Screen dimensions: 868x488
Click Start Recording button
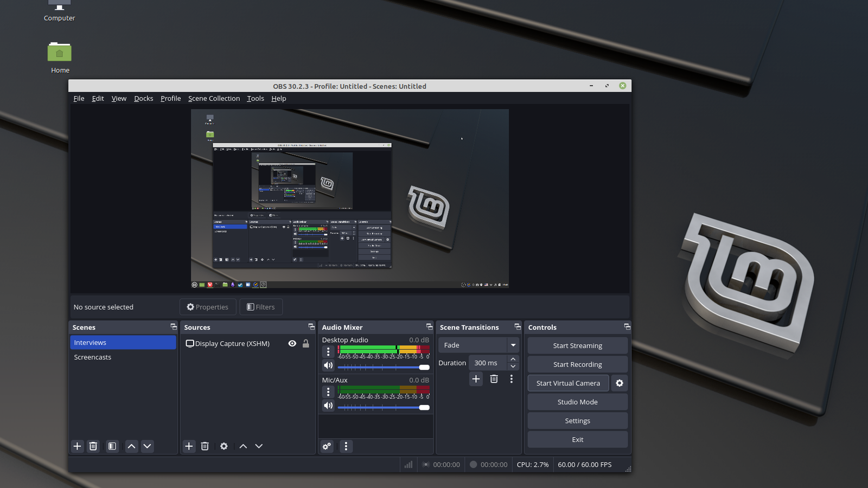pos(577,364)
